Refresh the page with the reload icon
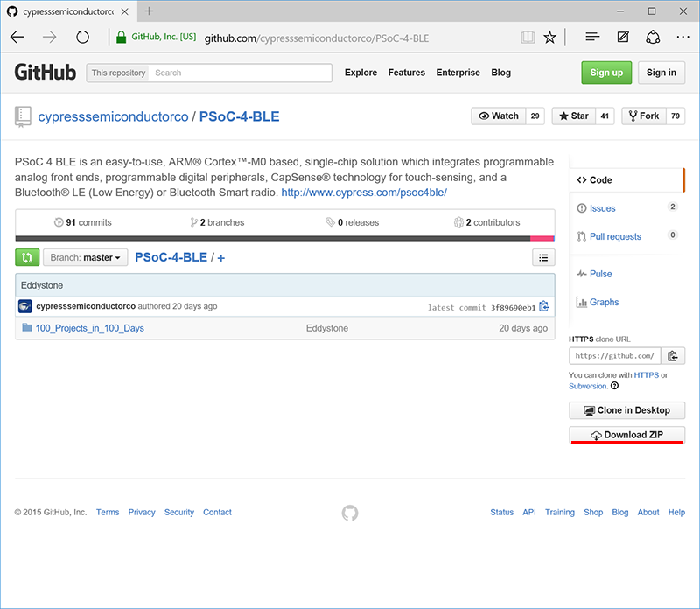The image size is (700, 609). [x=82, y=37]
